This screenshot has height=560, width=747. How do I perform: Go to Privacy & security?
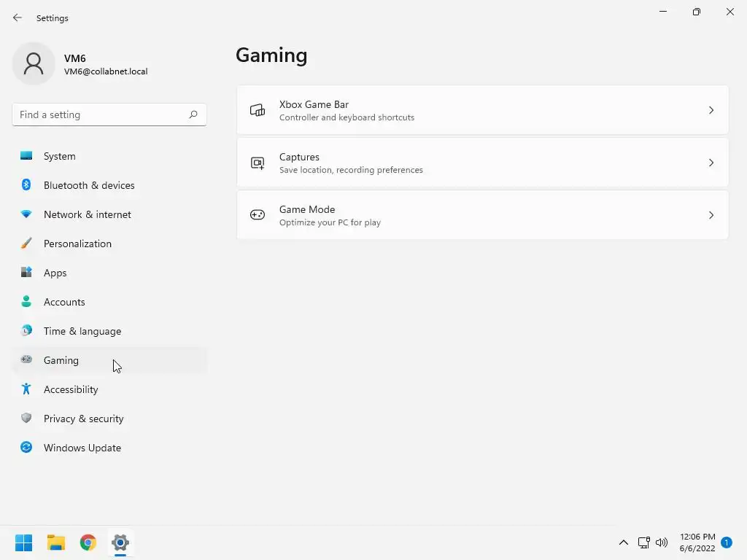109,419
